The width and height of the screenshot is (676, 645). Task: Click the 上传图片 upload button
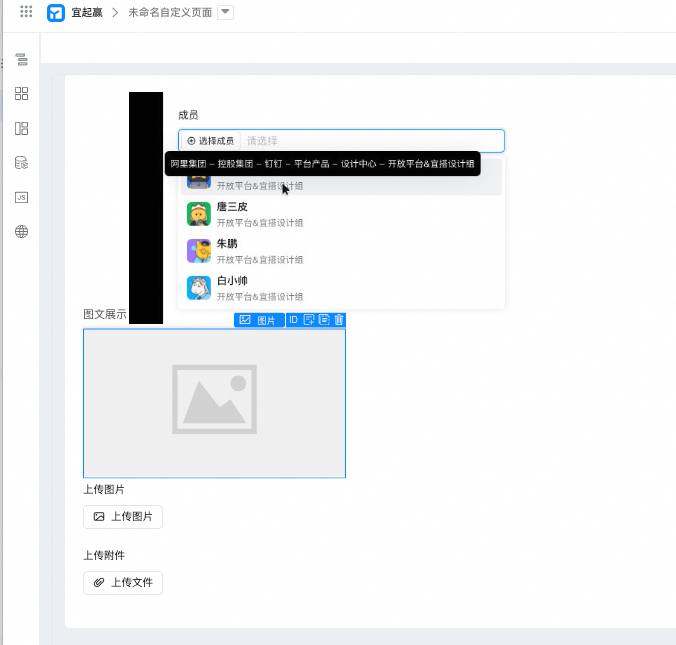click(x=122, y=517)
